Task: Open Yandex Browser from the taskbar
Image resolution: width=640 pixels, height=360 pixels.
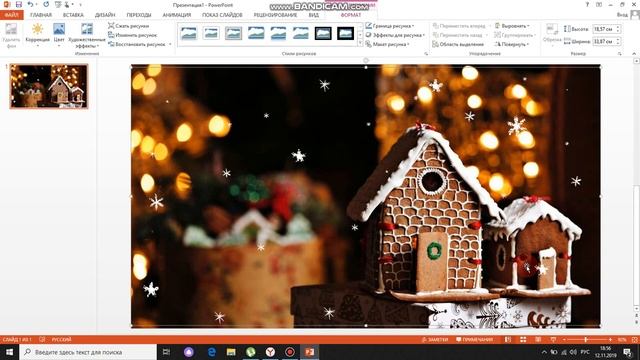Action: pos(270,352)
